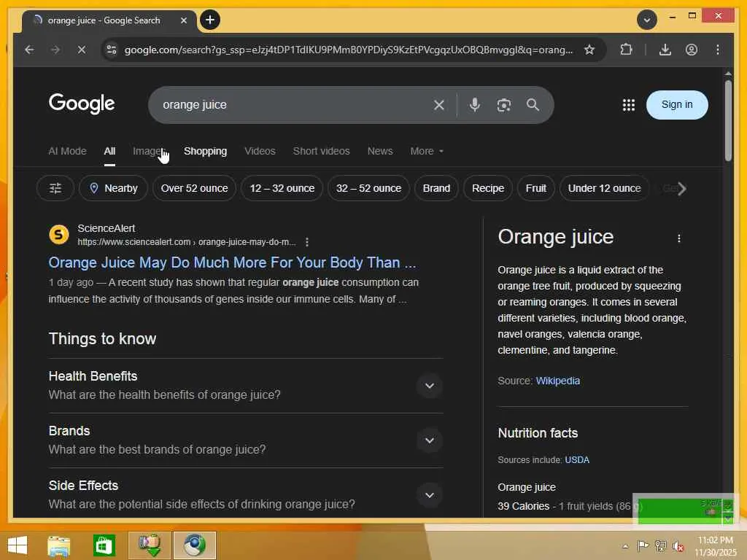Submit search with magnifier icon

[533, 105]
